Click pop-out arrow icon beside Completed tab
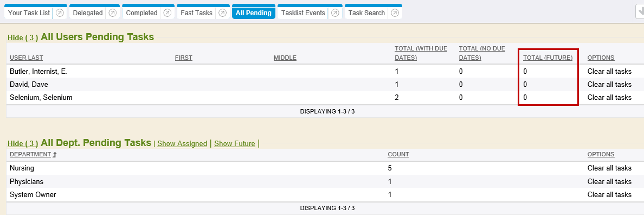 [167, 13]
